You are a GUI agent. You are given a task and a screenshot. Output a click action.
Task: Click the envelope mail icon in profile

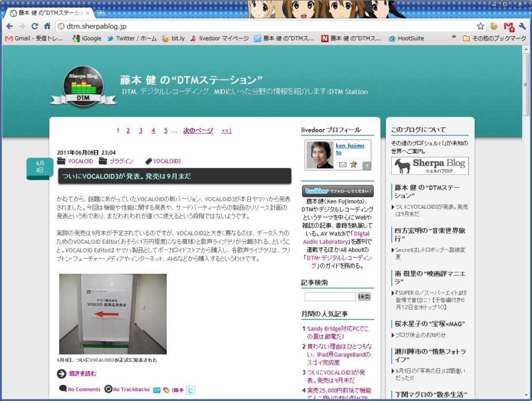click(x=343, y=165)
